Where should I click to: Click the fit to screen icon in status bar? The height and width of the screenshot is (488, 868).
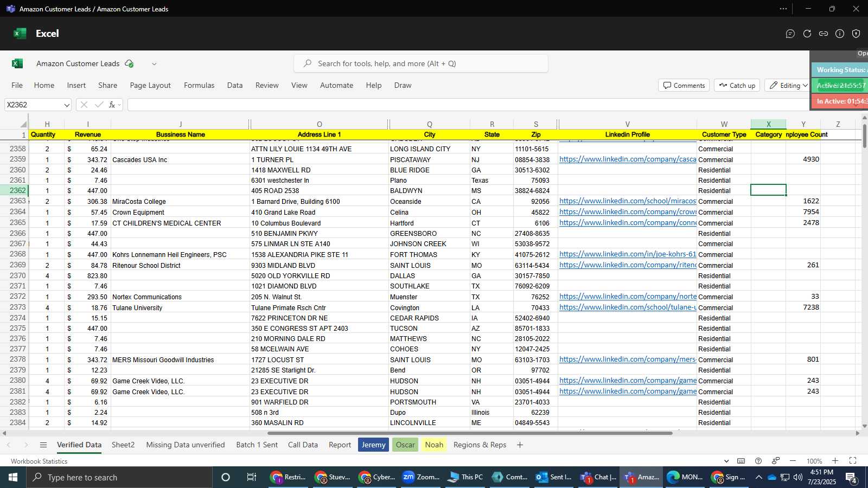[853, 461]
